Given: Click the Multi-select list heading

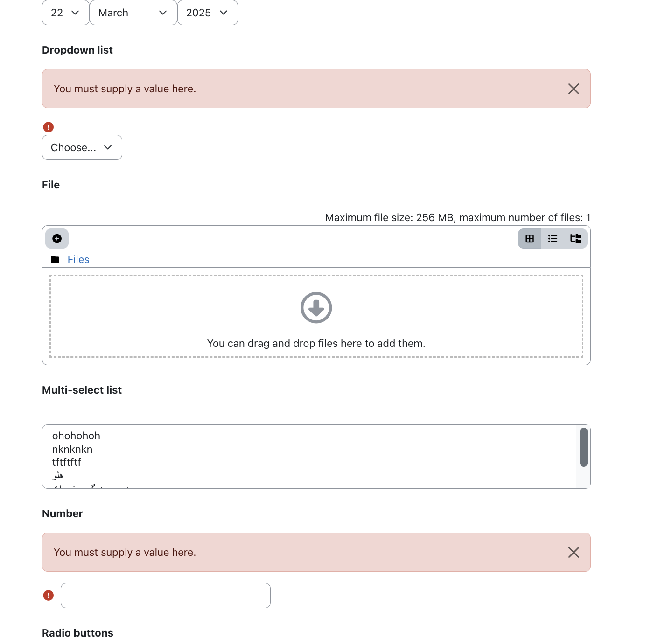Looking at the screenshot, I should tap(82, 390).
